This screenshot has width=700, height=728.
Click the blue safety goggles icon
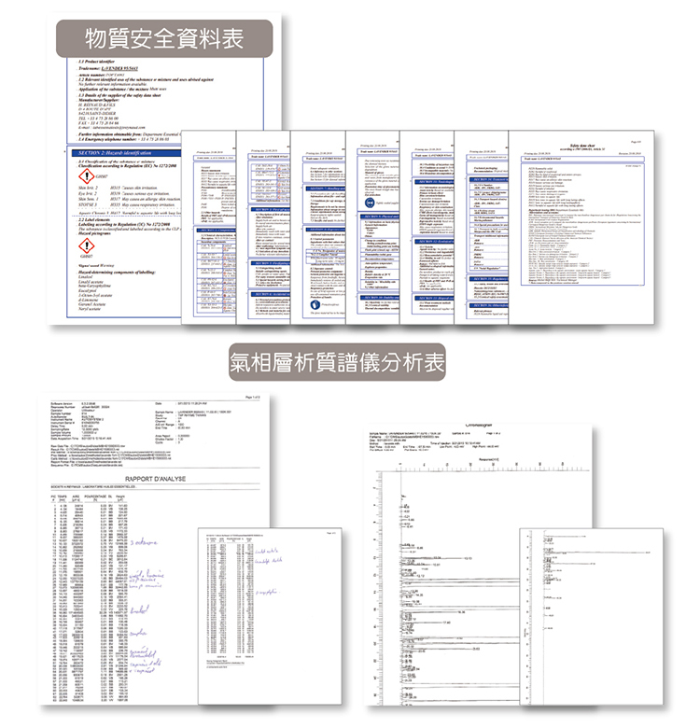(x=370, y=203)
